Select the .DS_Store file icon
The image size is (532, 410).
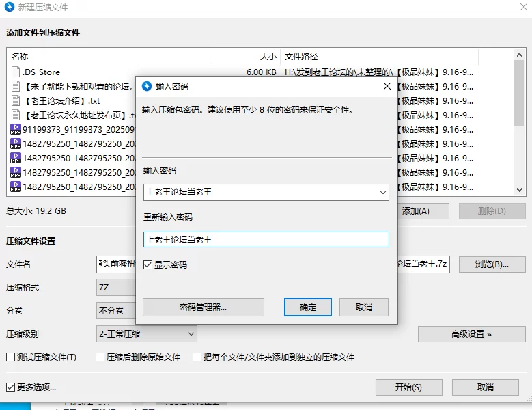pos(16,72)
